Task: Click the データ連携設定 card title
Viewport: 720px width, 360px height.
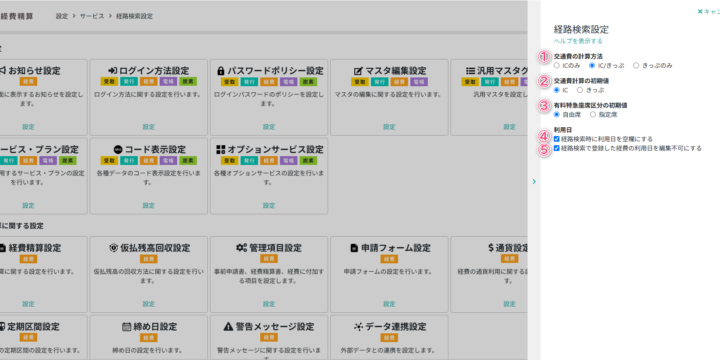Action: pyautogui.click(x=396, y=327)
